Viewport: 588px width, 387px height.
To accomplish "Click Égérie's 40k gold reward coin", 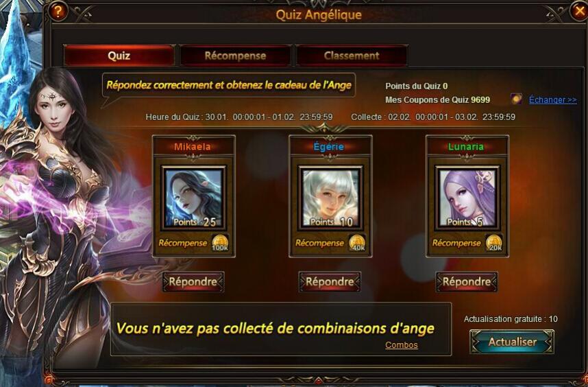I will (x=357, y=243).
